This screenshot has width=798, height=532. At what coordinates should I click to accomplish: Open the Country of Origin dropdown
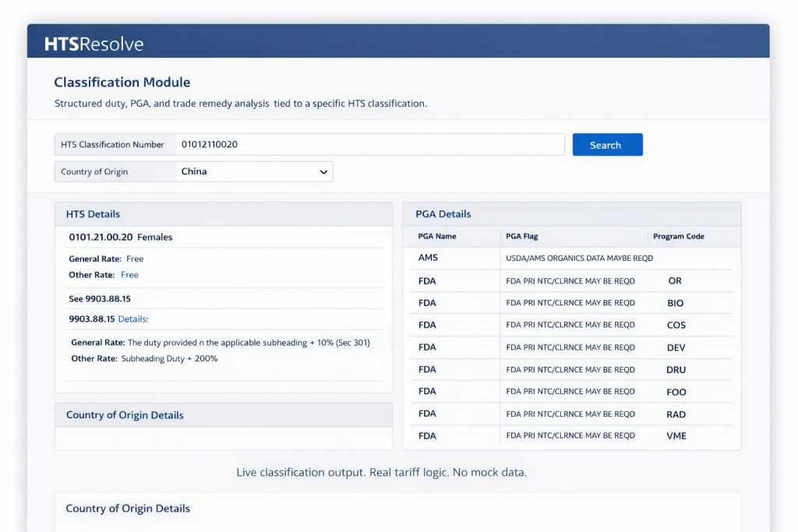tap(254, 171)
